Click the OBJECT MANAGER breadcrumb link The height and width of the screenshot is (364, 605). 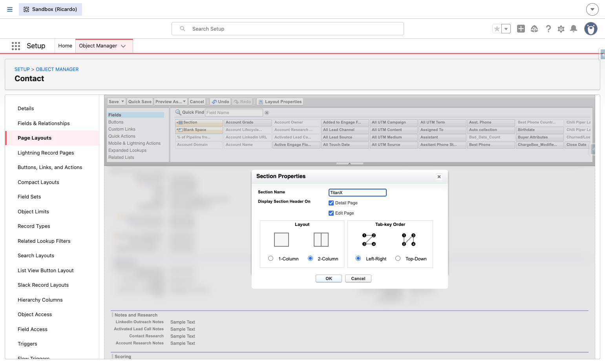click(x=57, y=69)
